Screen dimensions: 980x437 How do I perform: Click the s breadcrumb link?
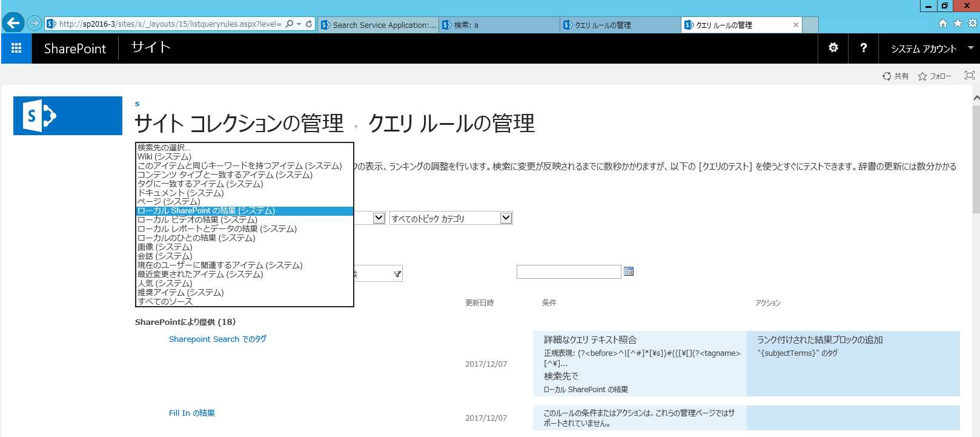pyautogui.click(x=137, y=104)
